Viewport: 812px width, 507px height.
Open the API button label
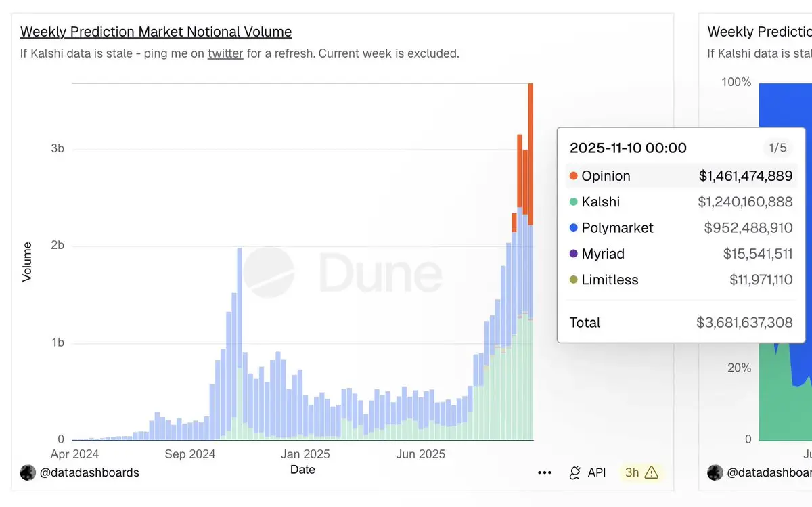coord(597,472)
